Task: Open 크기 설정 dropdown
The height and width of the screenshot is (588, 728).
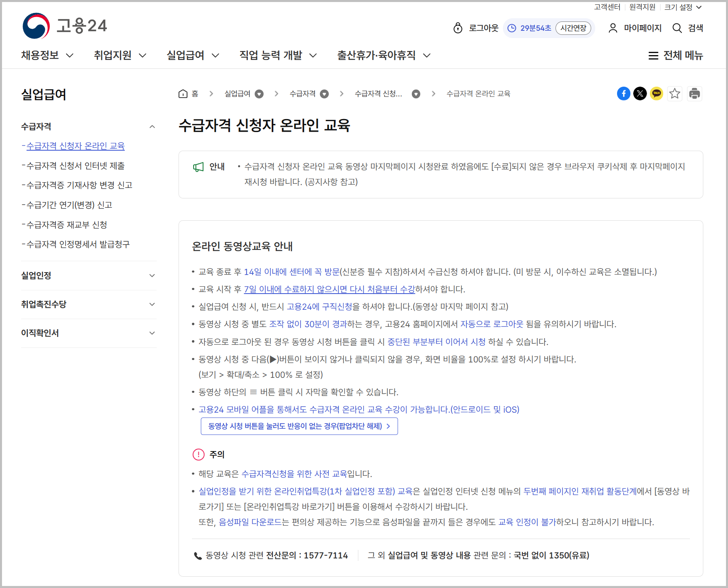Action: [683, 7]
